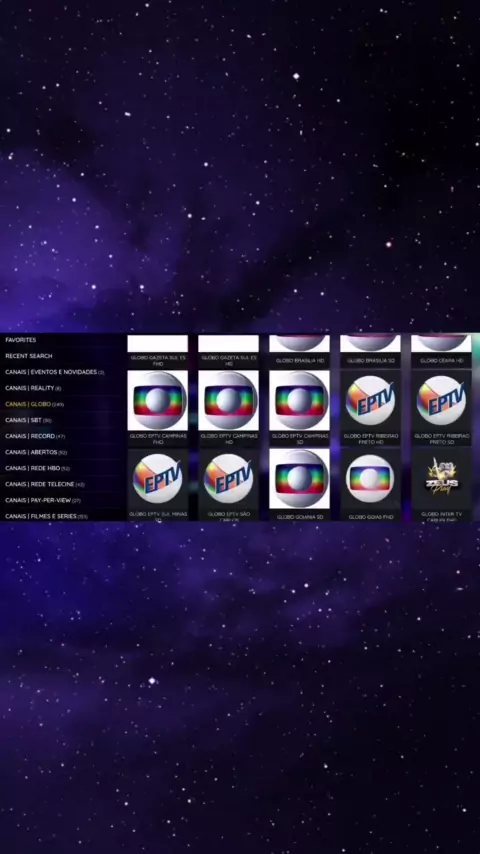Open the Globo Goias FHD channel logo
Image resolution: width=480 pixels, height=854 pixels.
[x=370, y=479]
